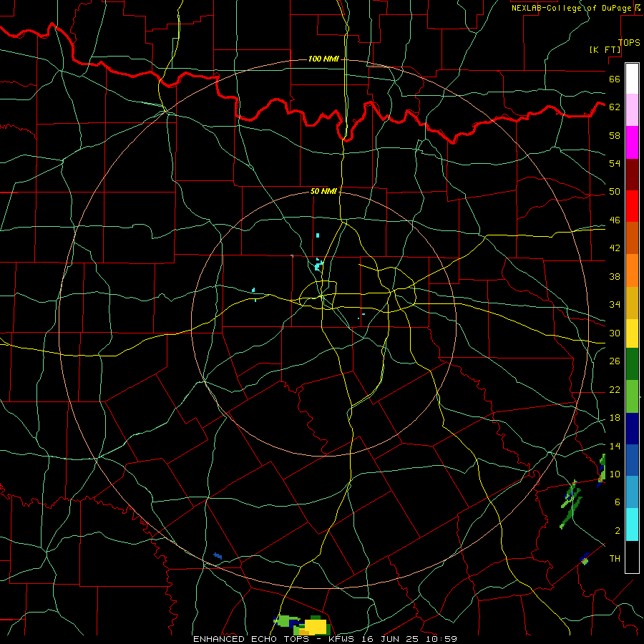Pick the yellow legend swatch
644x644 pixels.
(632, 333)
